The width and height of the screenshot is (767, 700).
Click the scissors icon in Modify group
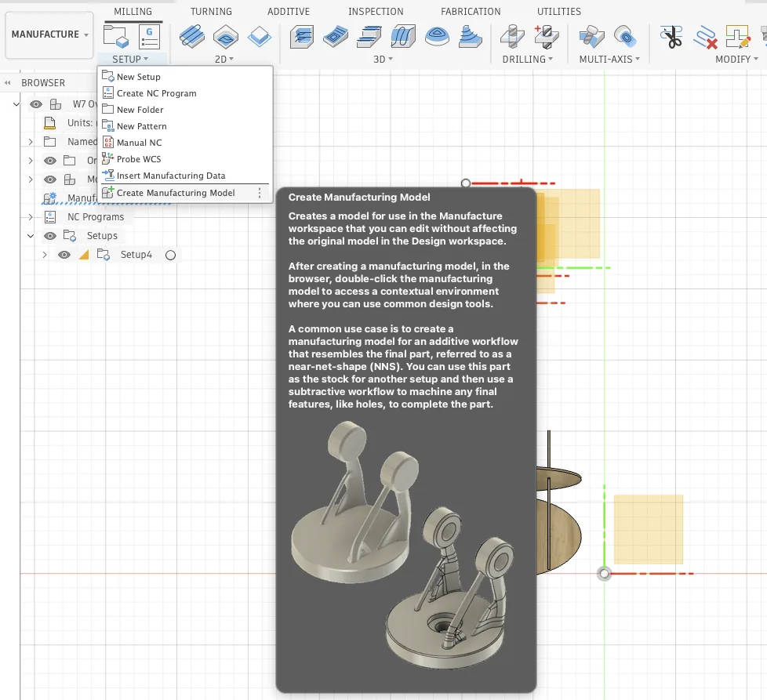point(671,36)
